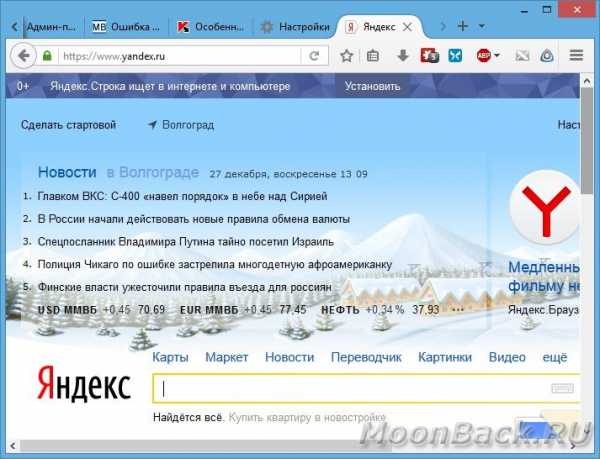Click the Волгоград location link
This screenshot has width=600, height=459.
tap(188, 125)
